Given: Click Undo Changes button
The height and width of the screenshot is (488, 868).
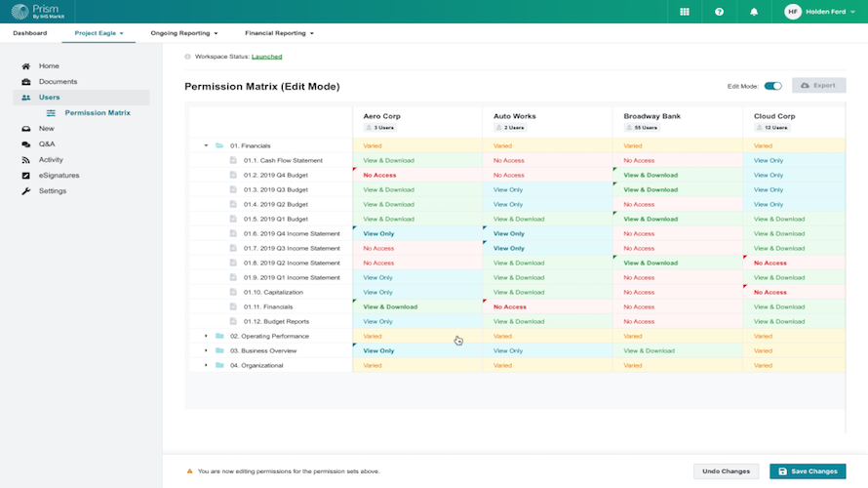Looking at the screenshot, I should pyautogui.click(x=726, y=471).
